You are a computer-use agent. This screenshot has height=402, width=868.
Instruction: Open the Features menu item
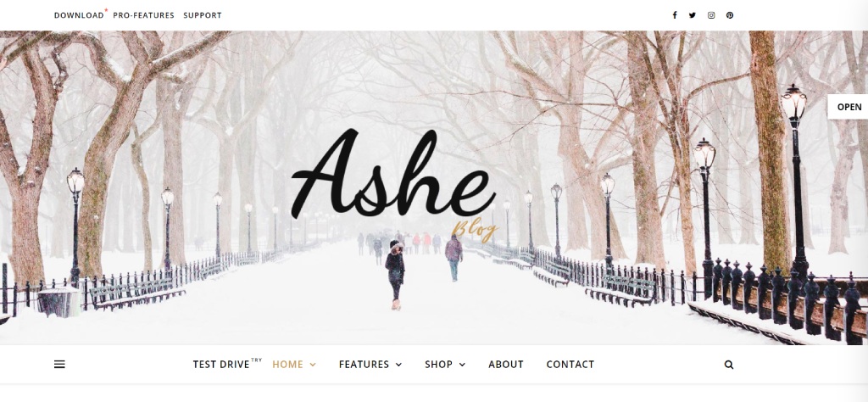[x=364, y=365]
